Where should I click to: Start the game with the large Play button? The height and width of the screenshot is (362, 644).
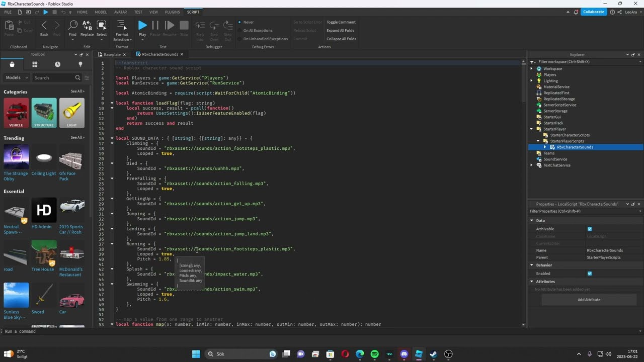point(142,25)
